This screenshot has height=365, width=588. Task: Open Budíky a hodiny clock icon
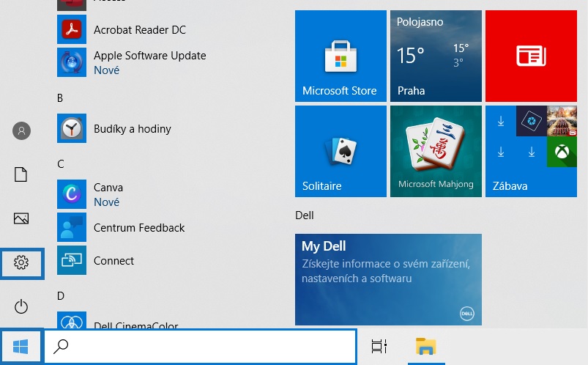pos(72,128)
